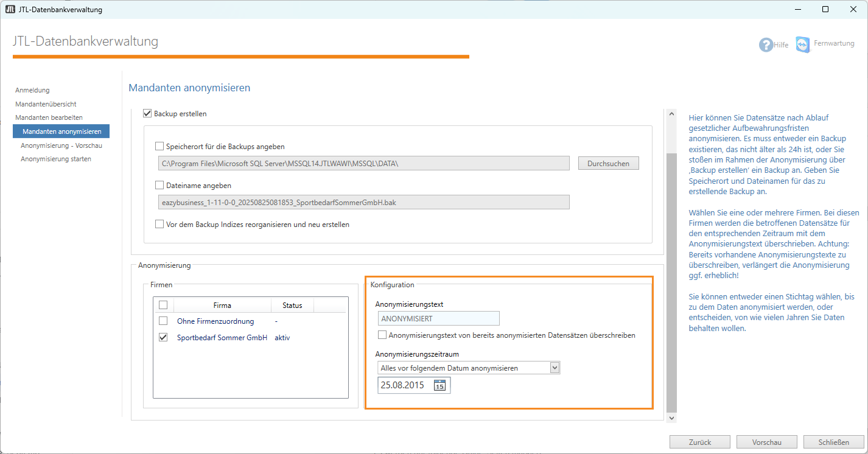The width and height of the screenshot is (868, 454).
Task: Uncheck the Backup erstellen checkbox
Action: pos(147,113)
